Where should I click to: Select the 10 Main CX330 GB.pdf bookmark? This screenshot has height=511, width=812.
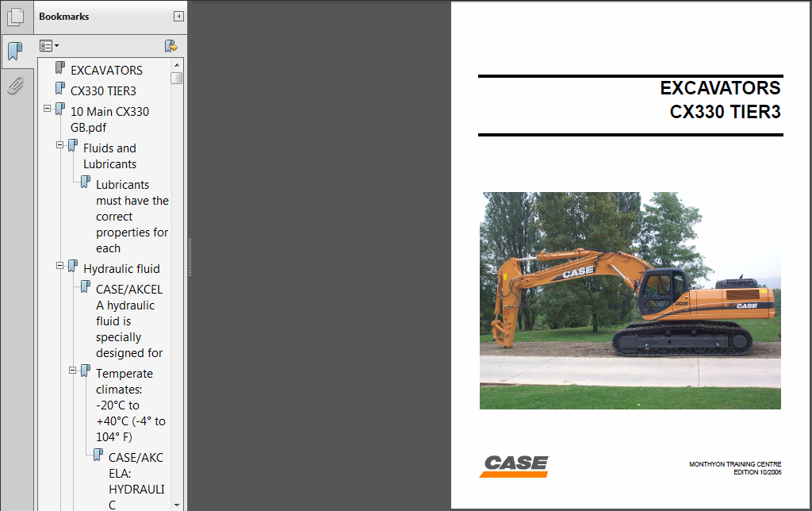(109, 119)
